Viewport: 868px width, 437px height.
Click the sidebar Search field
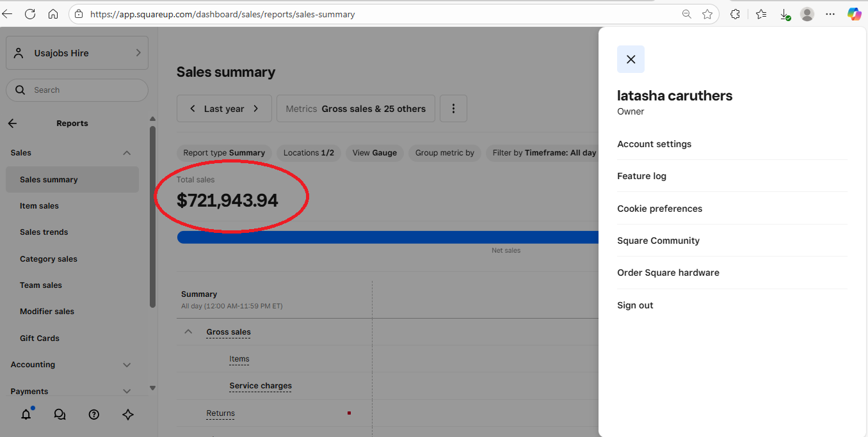83,90
